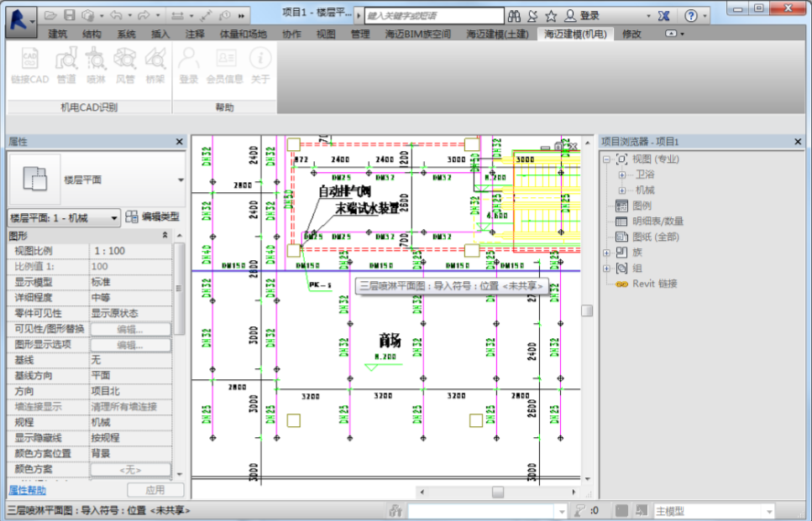This screenshot has height=521, width=812.
Task: Click the Revit 链接 link icon
Action: click(621, 284)
